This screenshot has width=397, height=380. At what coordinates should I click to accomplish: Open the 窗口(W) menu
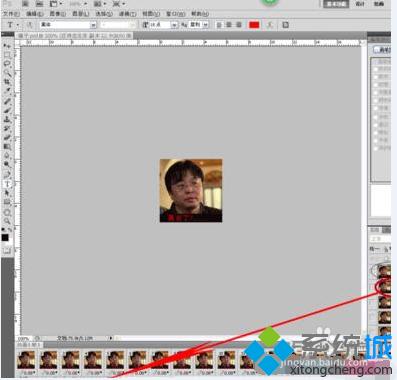click(176, 14)
